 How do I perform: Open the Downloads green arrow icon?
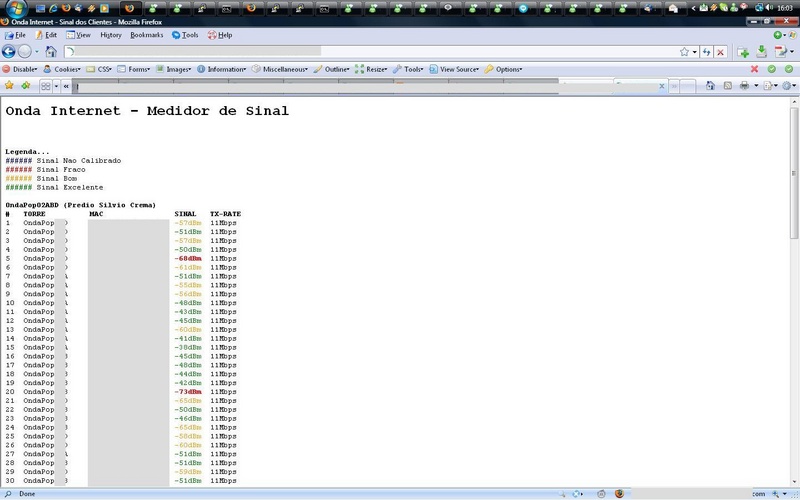click(x=761, y=52)
